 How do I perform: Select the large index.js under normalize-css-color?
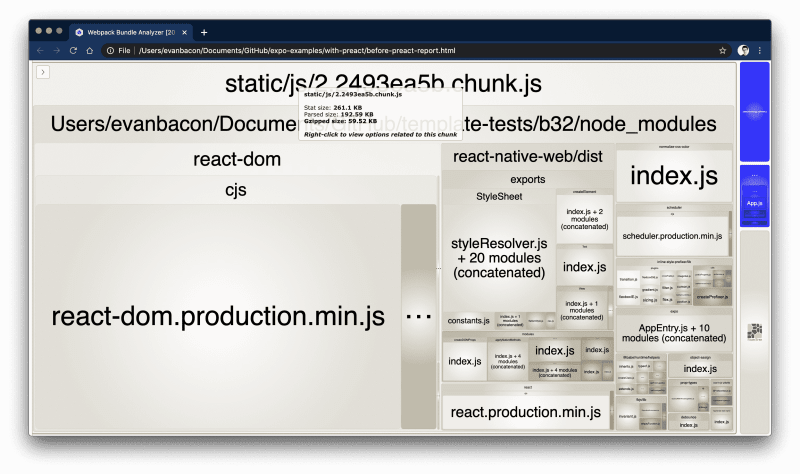click(x=674, y=176)
